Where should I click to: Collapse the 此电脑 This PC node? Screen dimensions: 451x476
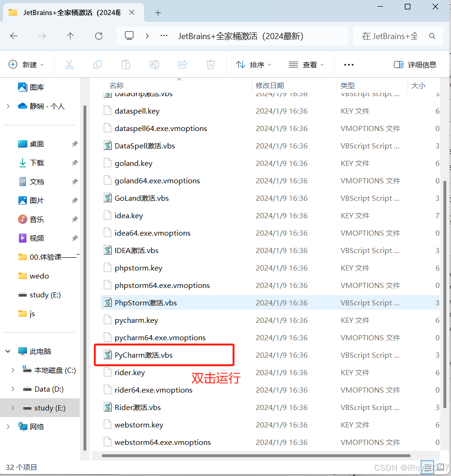pyautogui.click(x=8, y=351)
